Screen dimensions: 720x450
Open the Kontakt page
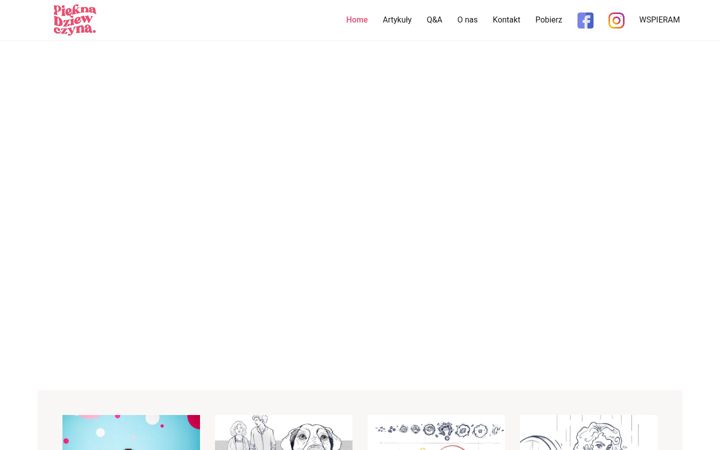tap(506, 20)
